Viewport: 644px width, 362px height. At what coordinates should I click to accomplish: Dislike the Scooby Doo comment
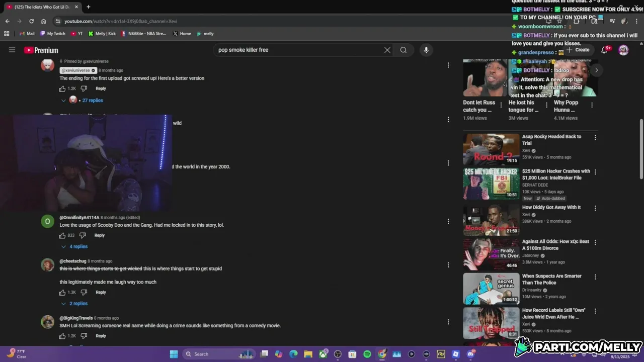tap(83, 235)
